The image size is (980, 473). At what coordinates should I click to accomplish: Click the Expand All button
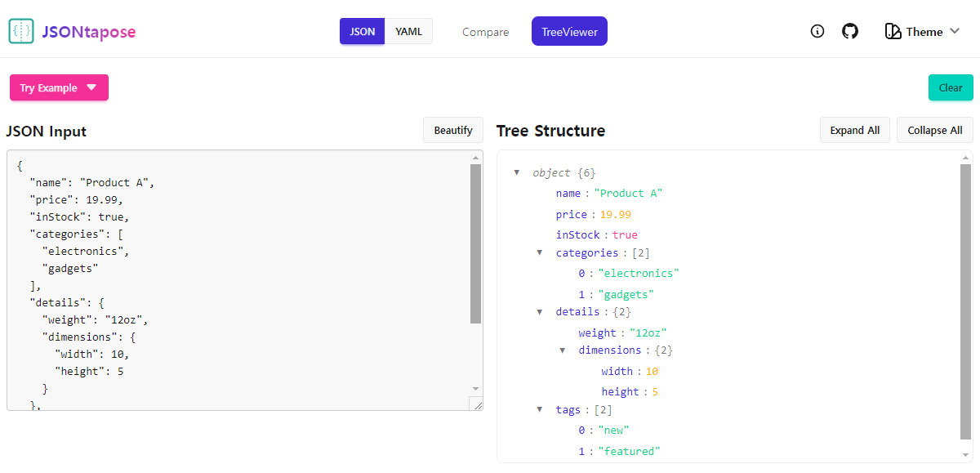pyautogui.click(x=855, y=130)
